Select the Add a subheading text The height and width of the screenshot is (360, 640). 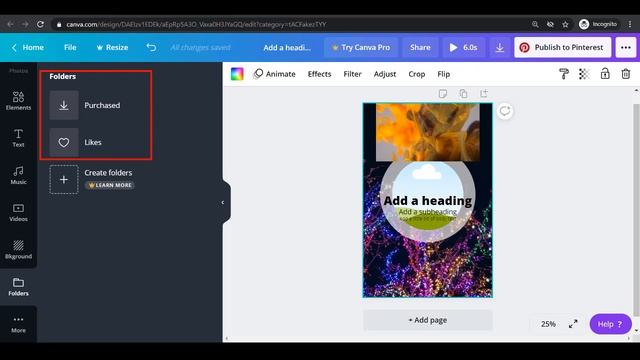[427, 212]
